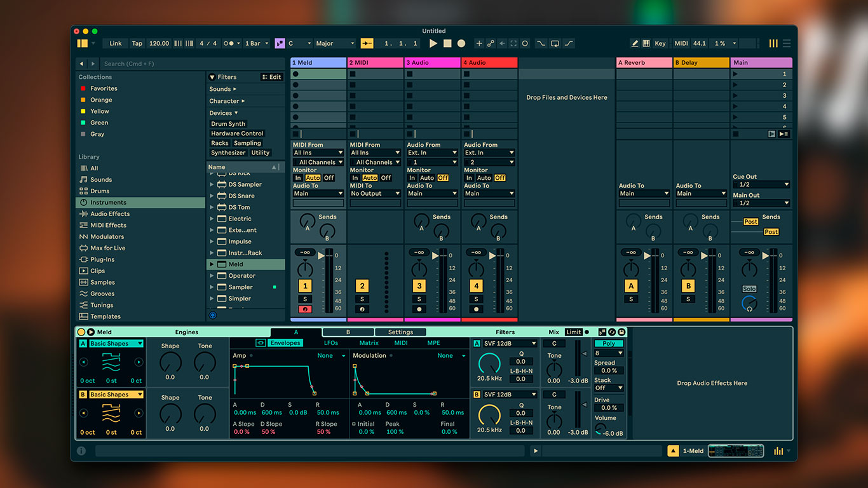Open oscillator A Basic Shapes dropdown
The image size is (868, 488).
point(116,344)
